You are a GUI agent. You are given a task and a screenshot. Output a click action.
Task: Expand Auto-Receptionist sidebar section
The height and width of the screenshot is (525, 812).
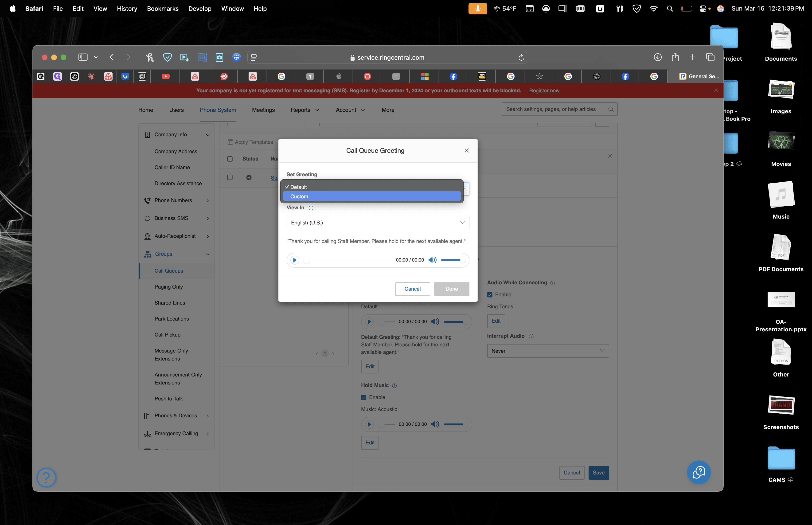coord(177,236)
